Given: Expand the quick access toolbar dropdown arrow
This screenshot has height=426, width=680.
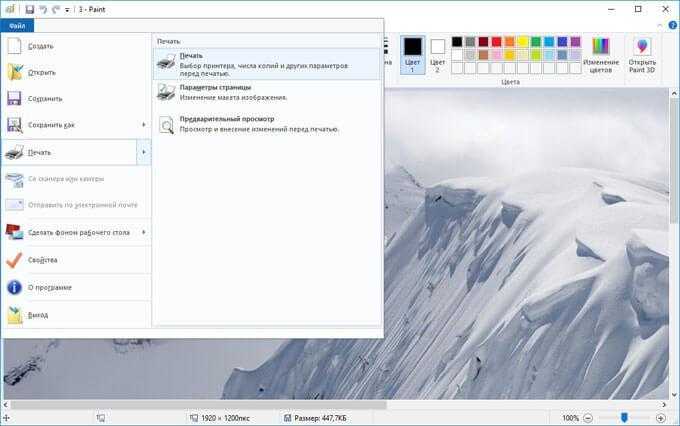Looking at the screenshot, I should [x=67, y=10].
